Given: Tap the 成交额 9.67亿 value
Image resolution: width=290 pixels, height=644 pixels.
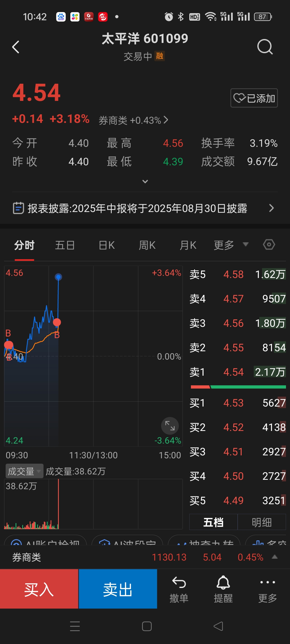Looking at the screenshot, I should 262,162.
